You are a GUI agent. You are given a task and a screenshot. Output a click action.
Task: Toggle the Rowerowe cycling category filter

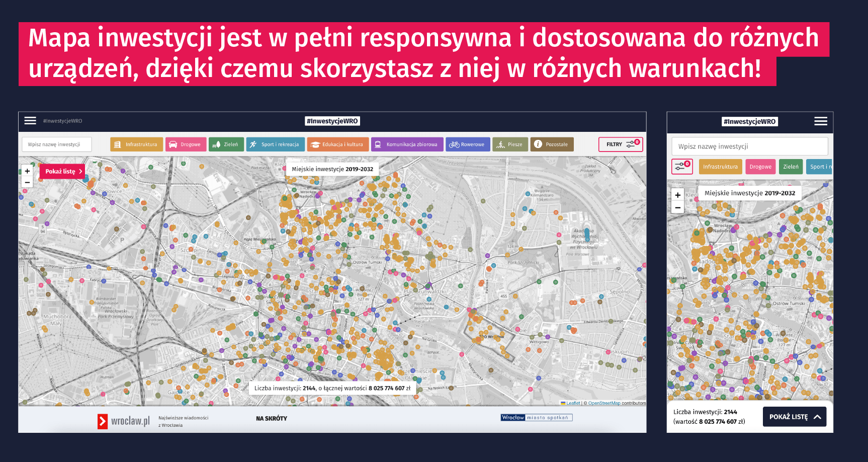tap(467, 144)
